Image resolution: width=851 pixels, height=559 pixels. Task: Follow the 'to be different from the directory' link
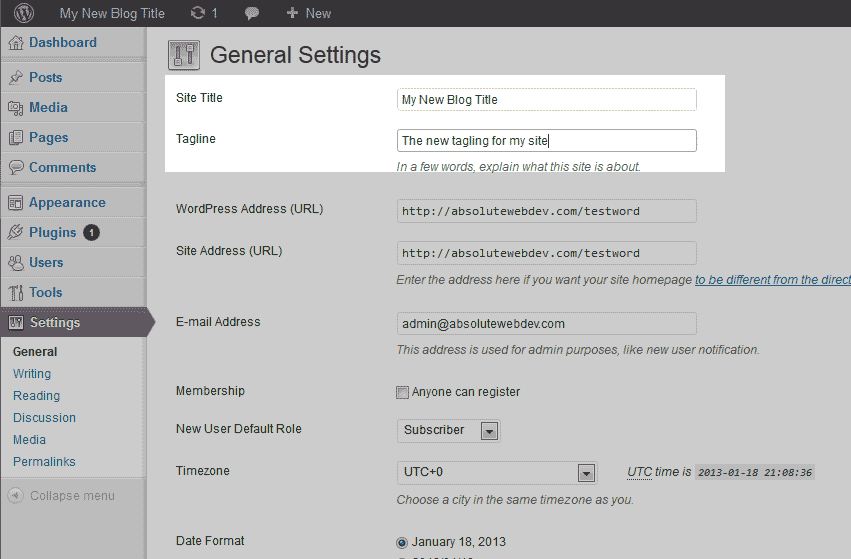[773, 280]
